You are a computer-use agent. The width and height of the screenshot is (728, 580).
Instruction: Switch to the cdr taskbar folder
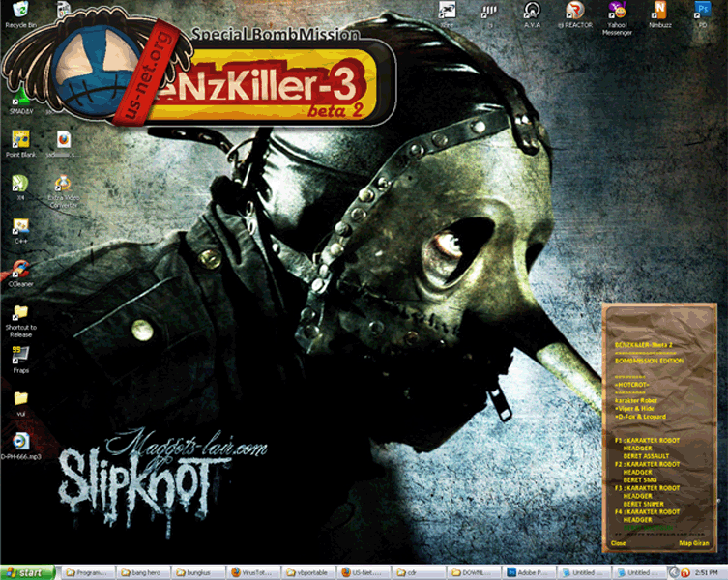click(419, 573)
